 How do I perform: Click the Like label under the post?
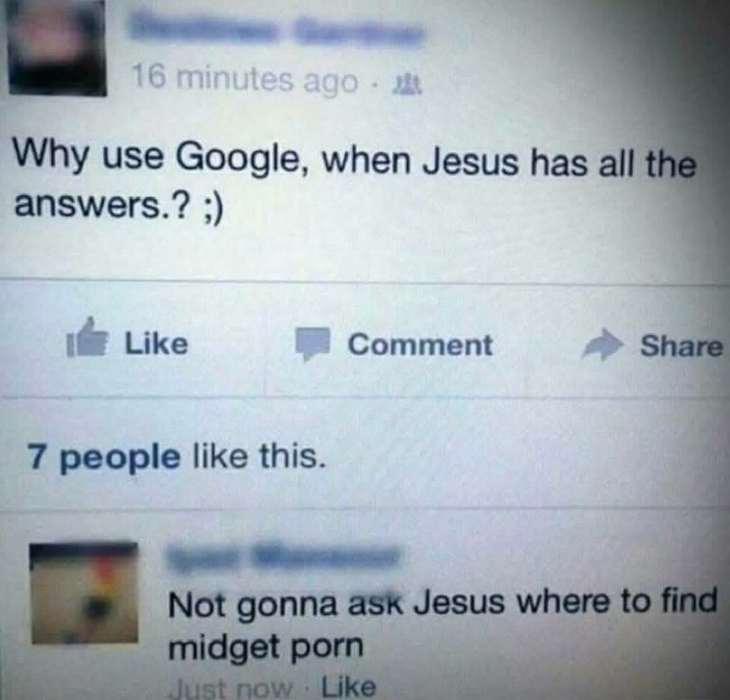(x=157, y=344)
